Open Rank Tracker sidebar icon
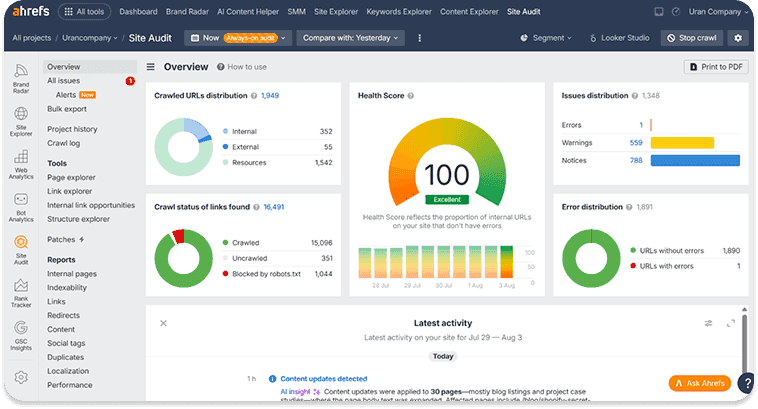758x409 pixels. point(21,293)
